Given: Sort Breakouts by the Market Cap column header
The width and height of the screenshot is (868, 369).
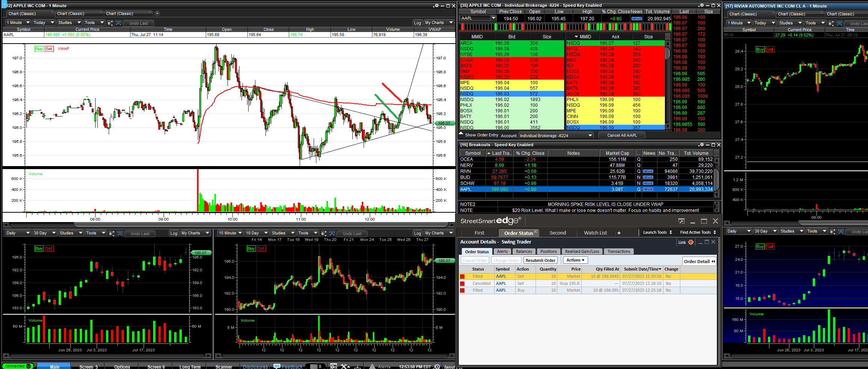Looking at the screenshot, I should point(617,153).
